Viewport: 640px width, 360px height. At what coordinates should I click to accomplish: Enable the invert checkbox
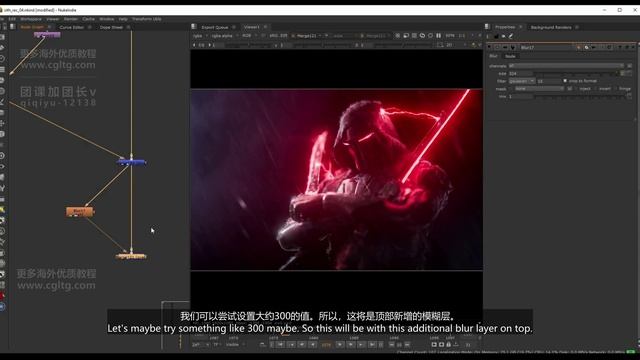pos(596,89)
